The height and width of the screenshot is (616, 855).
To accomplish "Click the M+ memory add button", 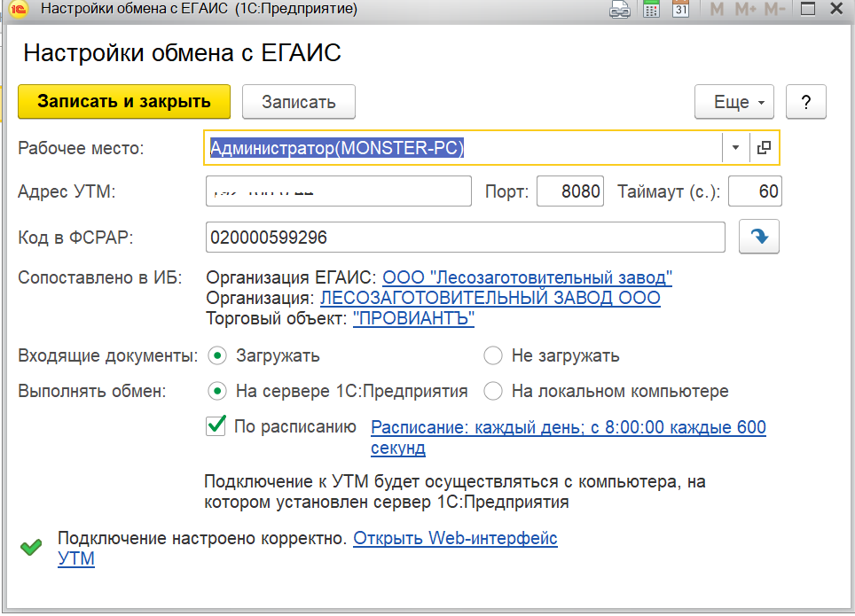I will (x=745, y=9).
